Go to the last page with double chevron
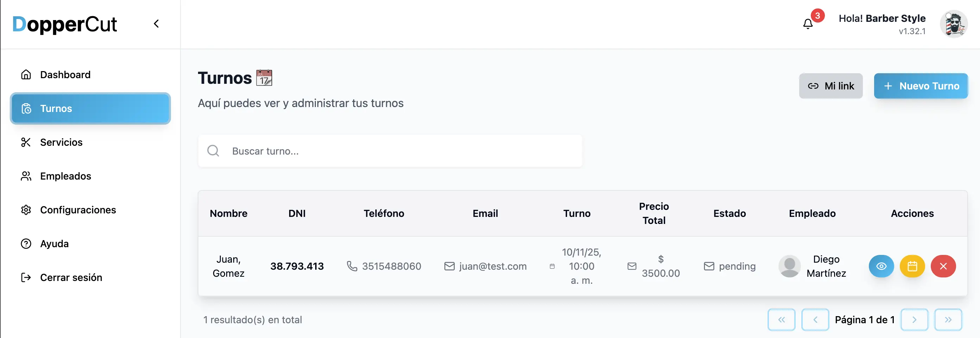 coord(948,320)
